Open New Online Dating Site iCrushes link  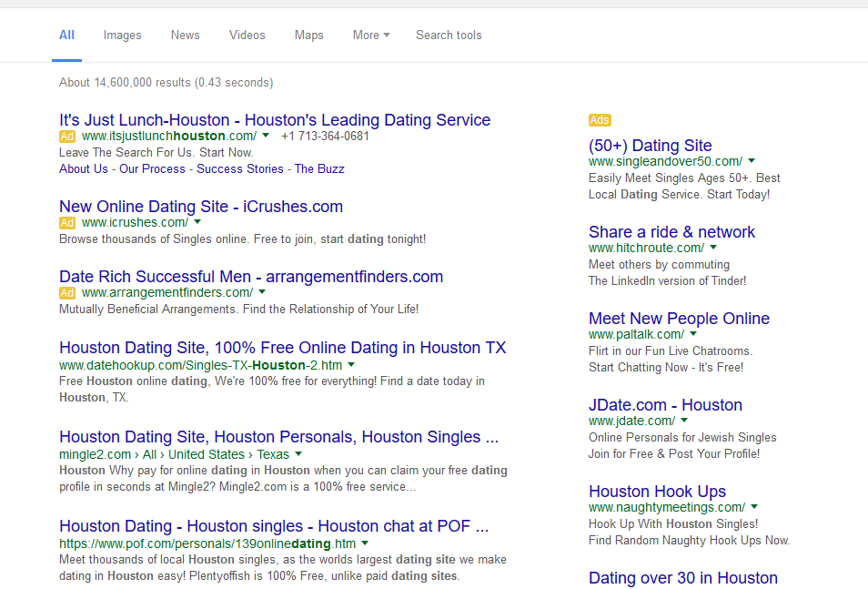(x=200, y=207)
